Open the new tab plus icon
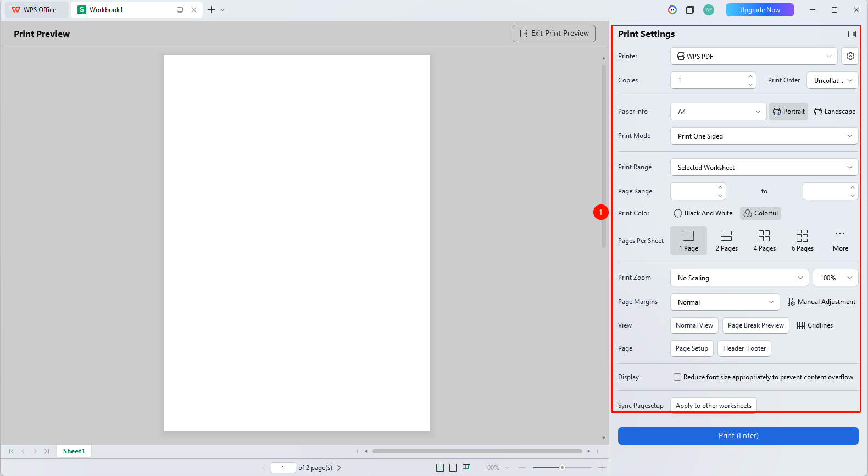Screen dimensions: 868x476 [211, 10]
